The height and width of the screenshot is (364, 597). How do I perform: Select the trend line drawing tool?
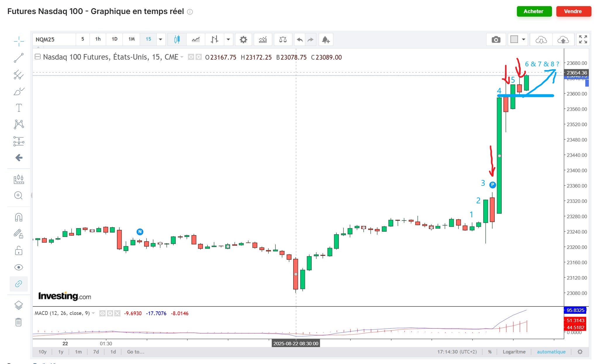coord(19,58)
